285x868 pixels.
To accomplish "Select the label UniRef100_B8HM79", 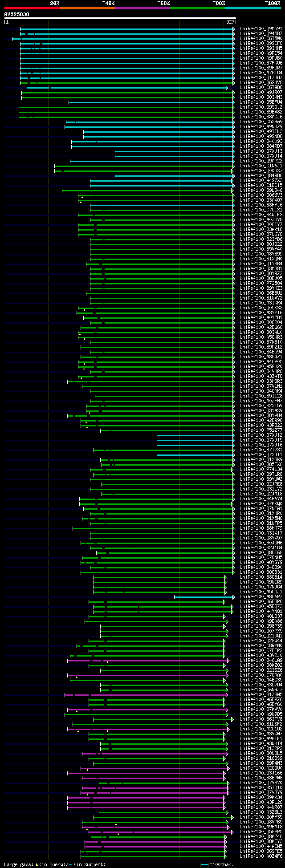I will click(261, 528).
